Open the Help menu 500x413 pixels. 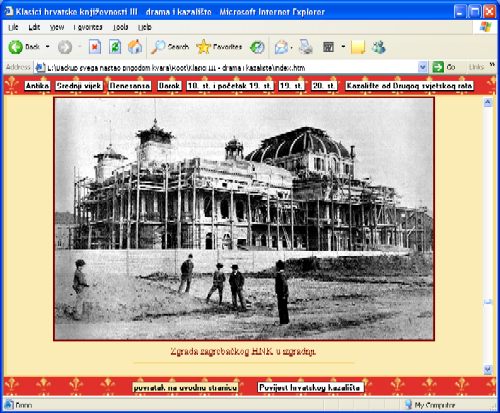point(145,27)
